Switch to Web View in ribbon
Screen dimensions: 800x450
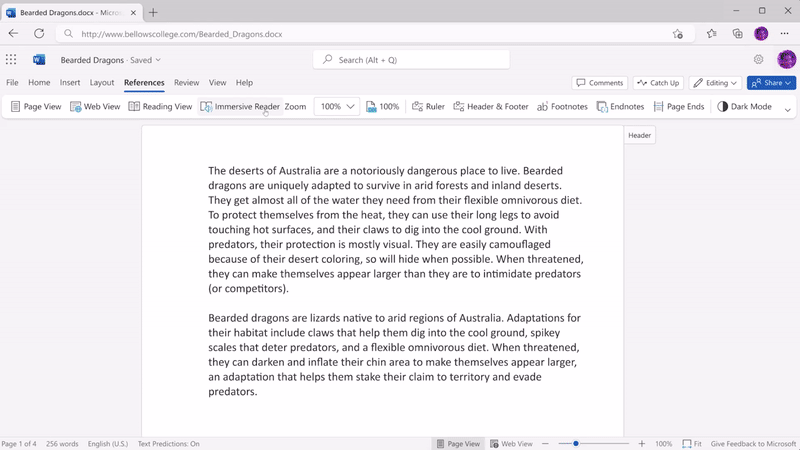(x=95, y=107)
